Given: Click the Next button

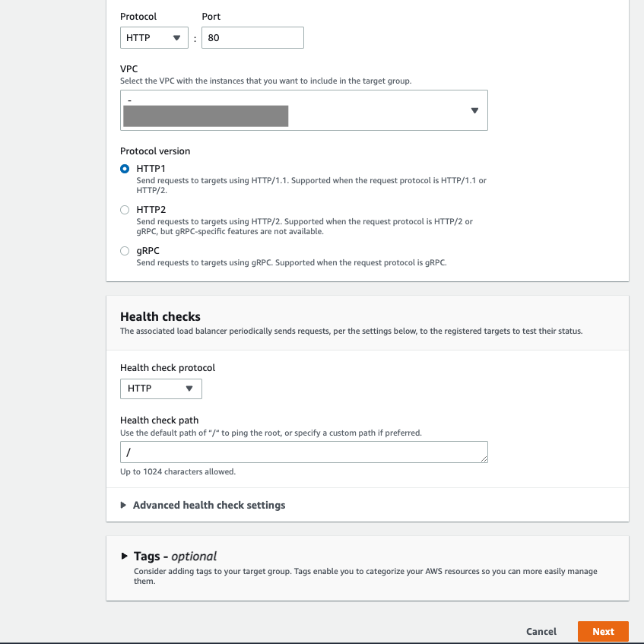Looking at the screenshot, I should (x=603, y=631).
